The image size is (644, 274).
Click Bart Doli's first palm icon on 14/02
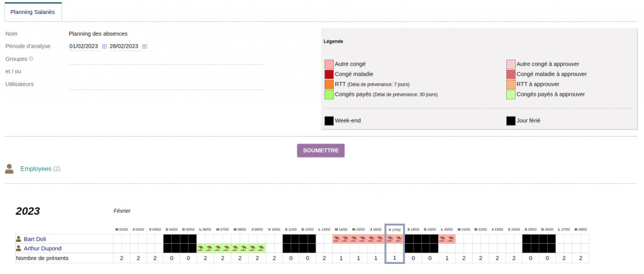coord(337,239)
